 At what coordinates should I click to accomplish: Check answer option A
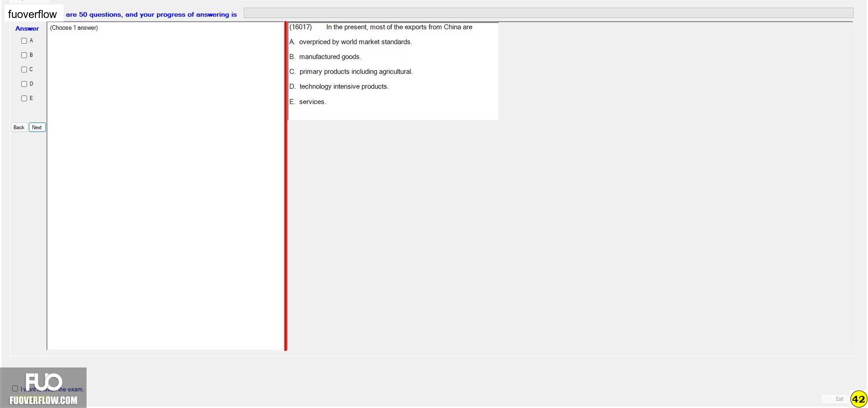(x=24, y=41)
